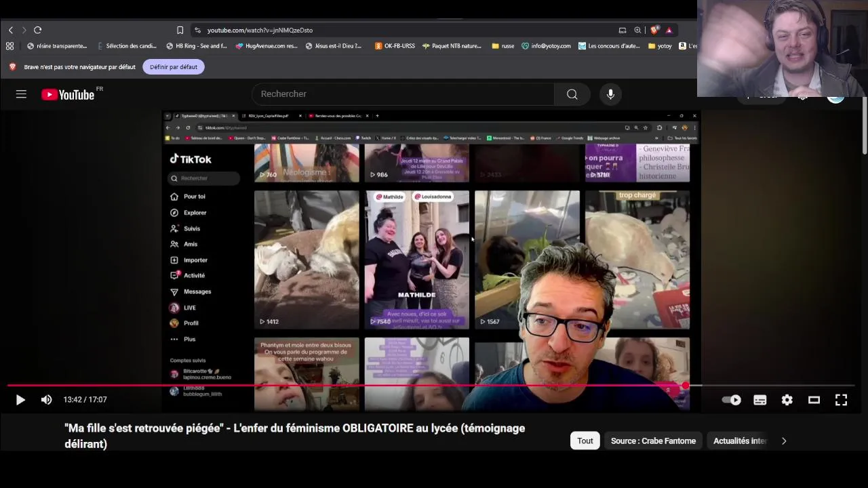The image size is (868, 488).
Task: Open the cast/media icon in address bar
Action: click(x=623, y=30)
